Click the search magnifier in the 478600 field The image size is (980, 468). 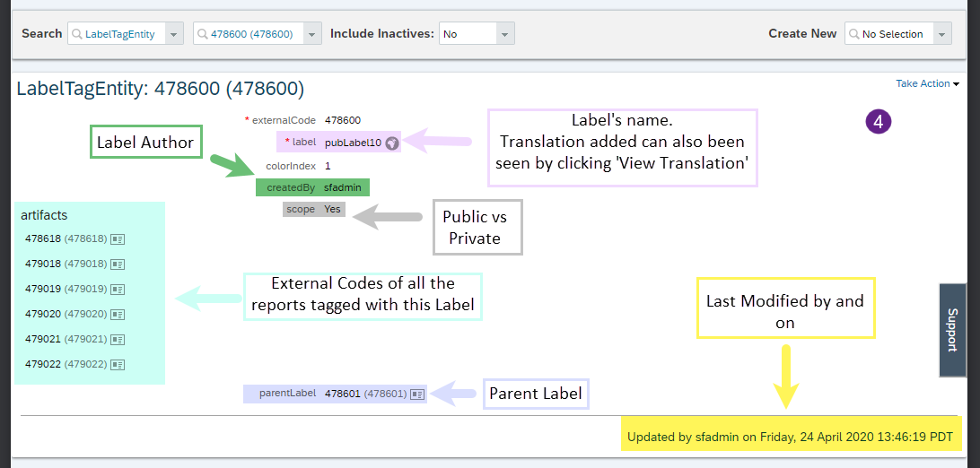(x=203, y=34)
